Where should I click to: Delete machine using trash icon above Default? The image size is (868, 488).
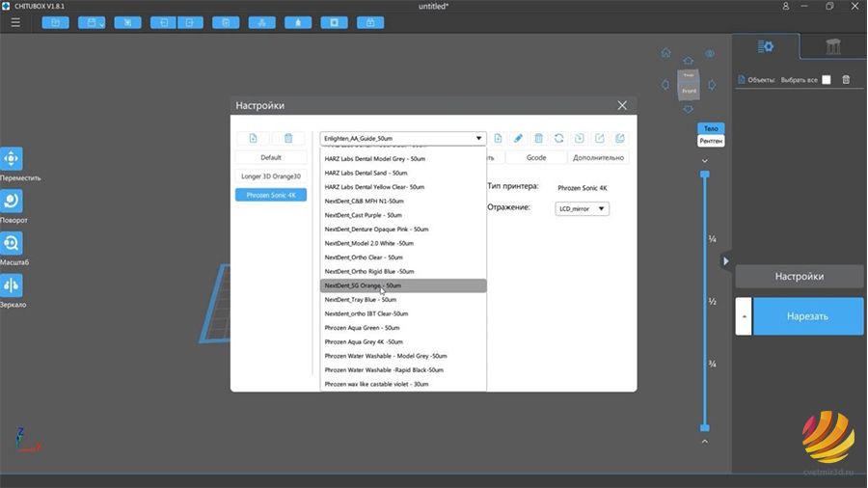[288, 138]
